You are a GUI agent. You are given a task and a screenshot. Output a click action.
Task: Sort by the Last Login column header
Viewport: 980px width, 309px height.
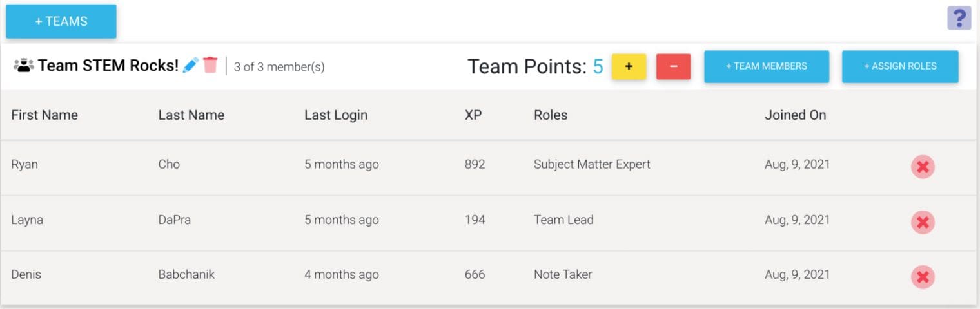[x=336, y=115]
